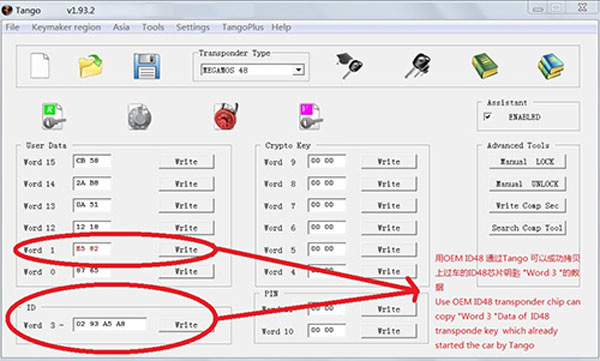Click the red padlock unlock icon

(226, 116)
